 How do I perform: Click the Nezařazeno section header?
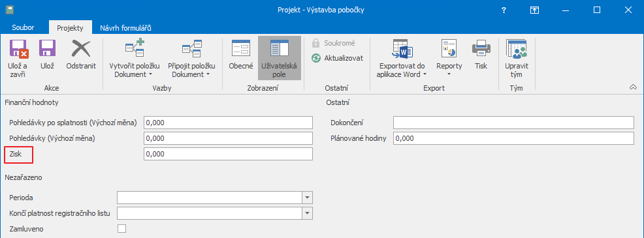coord(24,177)
